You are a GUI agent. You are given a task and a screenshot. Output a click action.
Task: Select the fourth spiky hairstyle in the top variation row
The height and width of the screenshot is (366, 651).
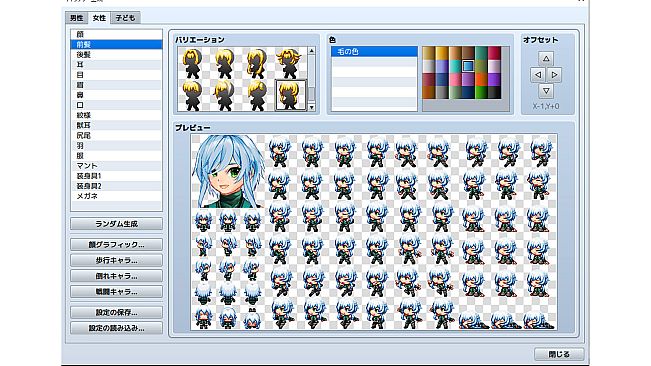[290, 63]
